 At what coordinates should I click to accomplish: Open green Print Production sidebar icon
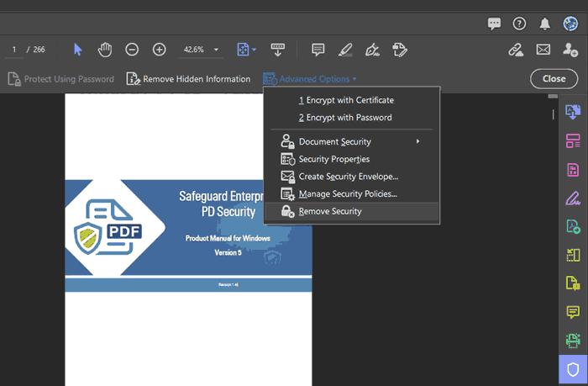(573, 341)
